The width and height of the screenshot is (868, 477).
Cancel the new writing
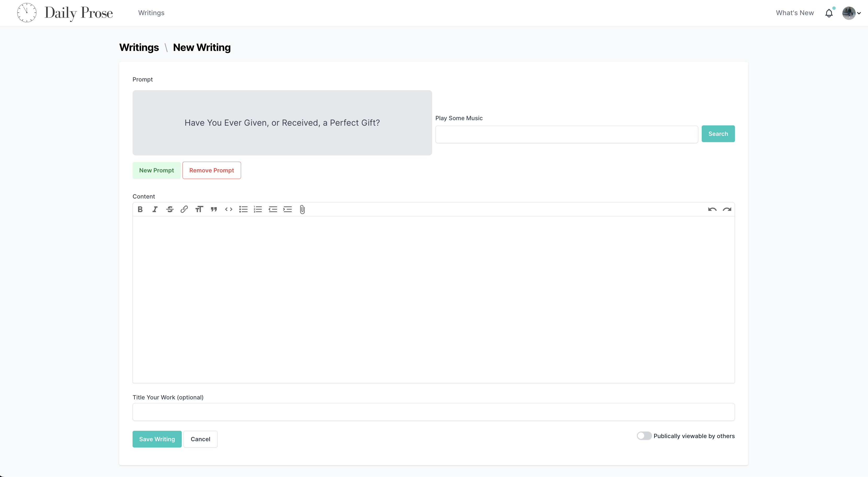pos(201,439)
